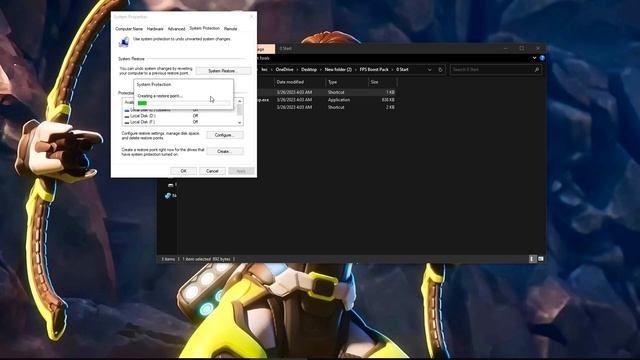640x360 pixels.
Task: Click the Explorer refresh icon
Action: [440, 70]
